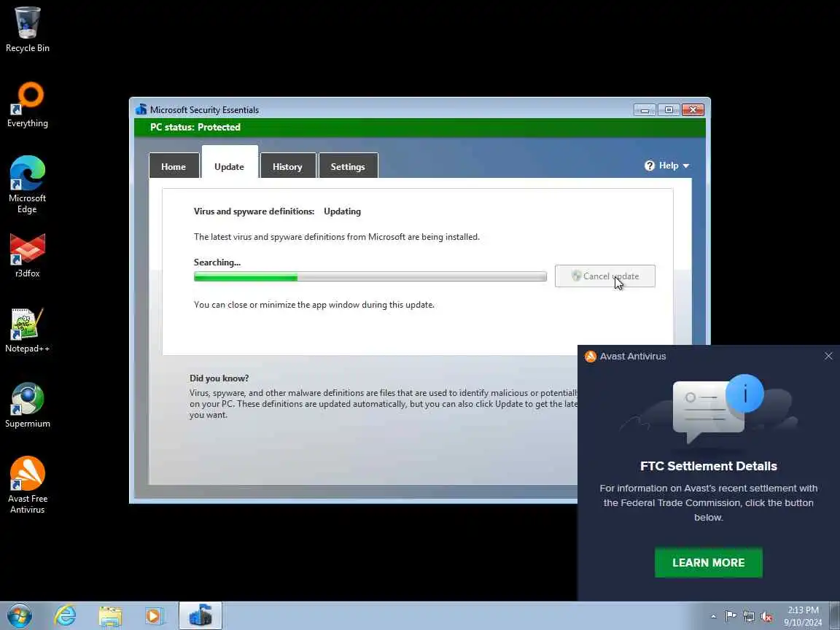The height and width of the screenshot is (630, 840).
Task: Click the taskbar clock showing 2:13 PM
Action: pos(803,616)
